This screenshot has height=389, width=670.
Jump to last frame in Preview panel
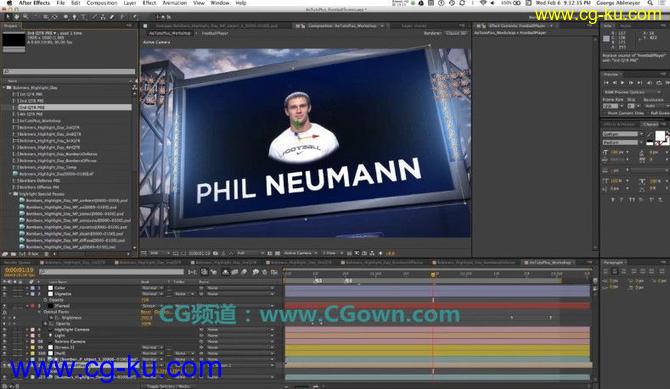640,83
